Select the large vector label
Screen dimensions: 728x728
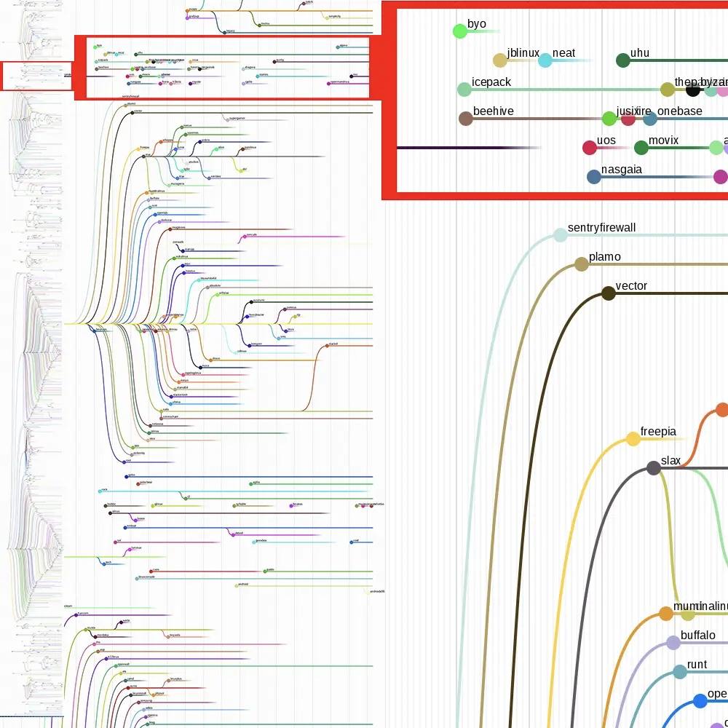click(631, 286)
